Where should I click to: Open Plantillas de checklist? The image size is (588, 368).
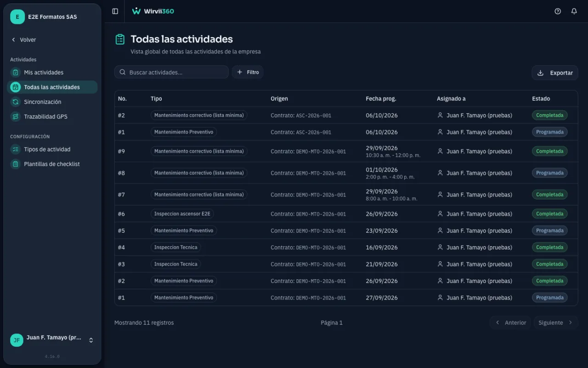(52, 164)
